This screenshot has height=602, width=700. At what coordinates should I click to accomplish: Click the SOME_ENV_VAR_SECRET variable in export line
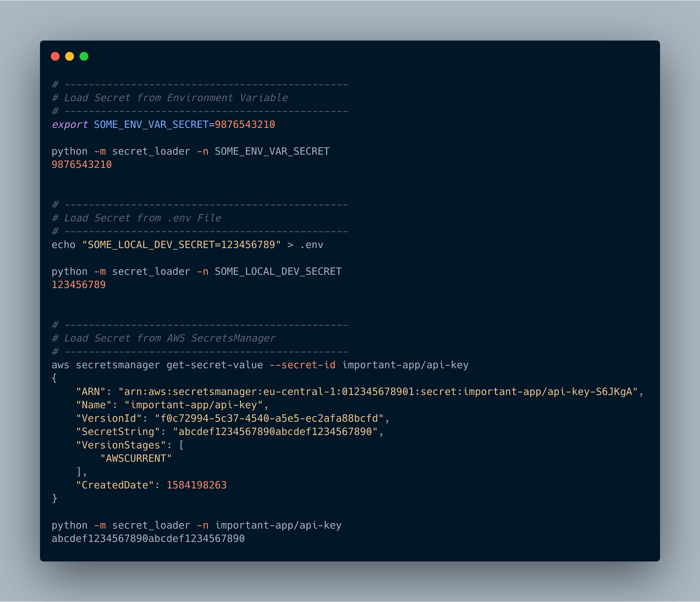pos(151,125)
